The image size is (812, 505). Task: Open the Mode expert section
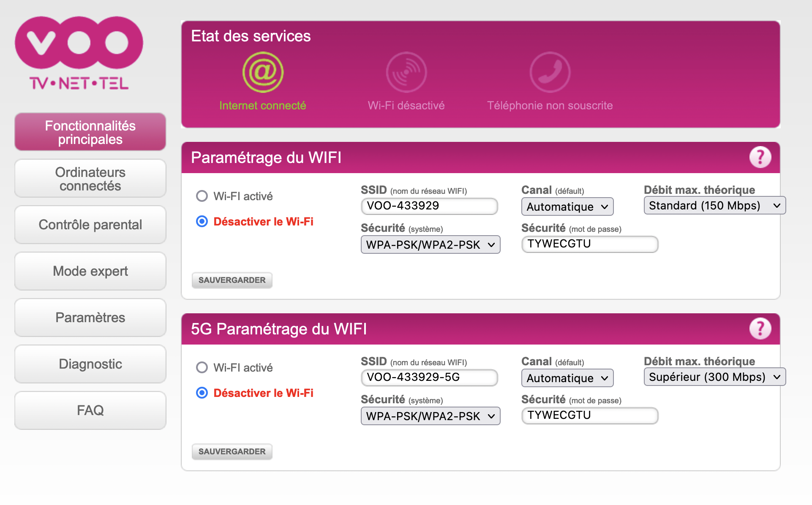click(90, 271)
